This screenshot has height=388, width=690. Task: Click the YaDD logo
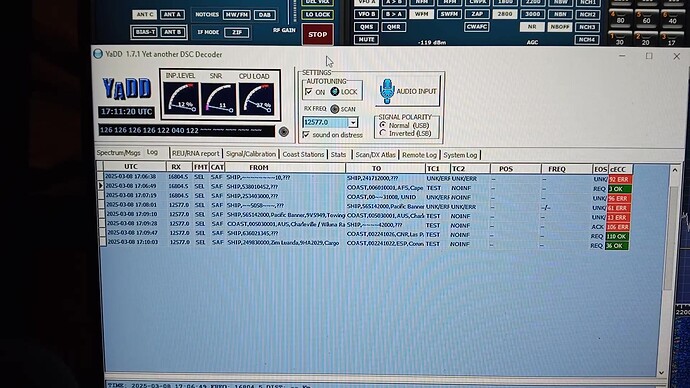(127, 89)
